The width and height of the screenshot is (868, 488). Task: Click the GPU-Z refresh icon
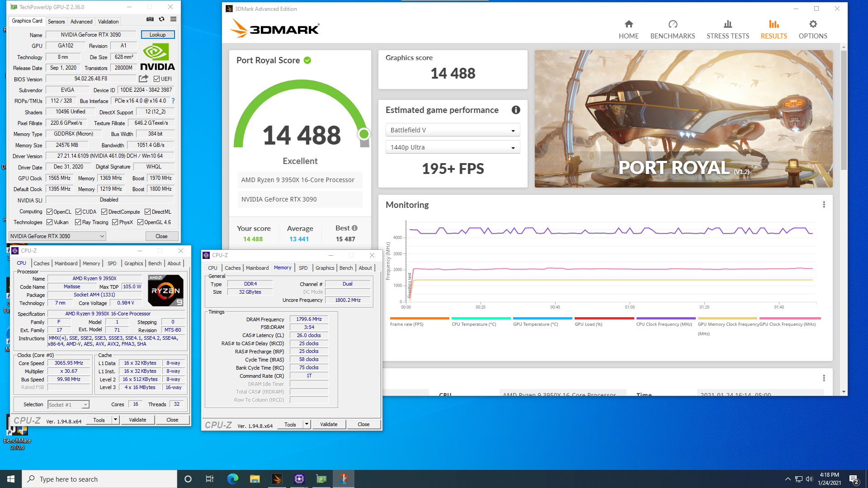(x=161, y=19)
